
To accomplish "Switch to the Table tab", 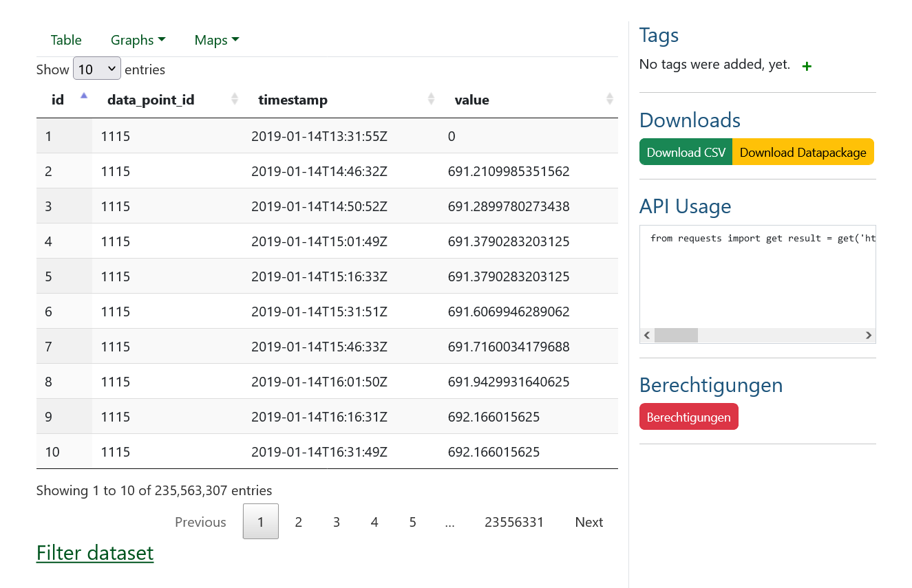I will point(66,40).
